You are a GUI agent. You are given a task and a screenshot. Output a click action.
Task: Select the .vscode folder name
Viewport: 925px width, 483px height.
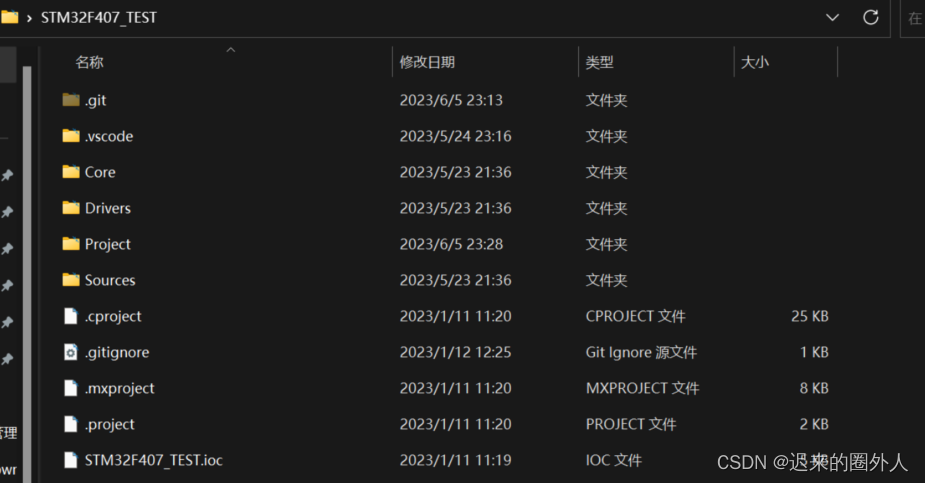pos(109,136)
